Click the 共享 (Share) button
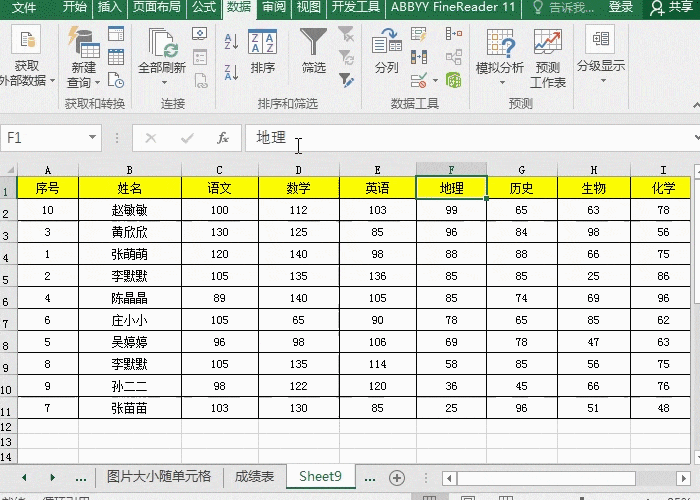This screenshot has height=500, width=700. click(x=672, y=7)
